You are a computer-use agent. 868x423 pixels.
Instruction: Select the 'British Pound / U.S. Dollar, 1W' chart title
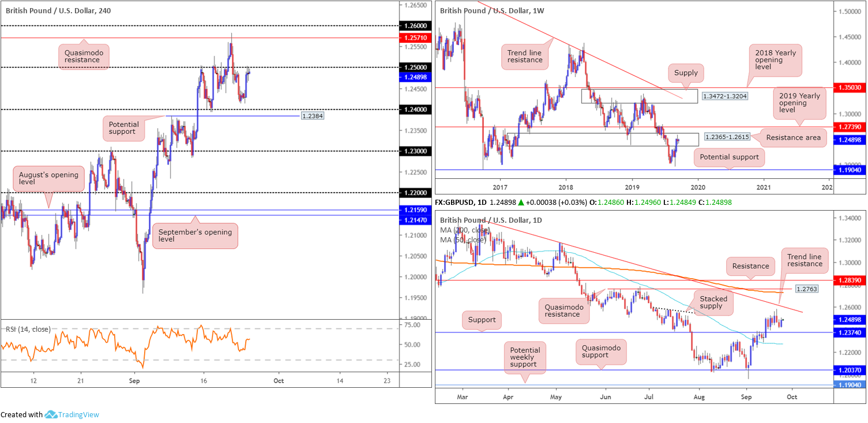[x=492, y=10]
